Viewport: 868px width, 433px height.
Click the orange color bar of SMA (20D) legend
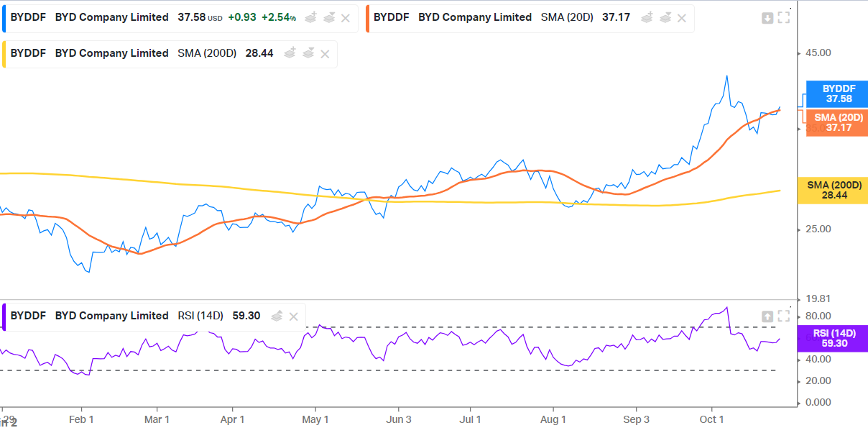click(x=369, y=17)
